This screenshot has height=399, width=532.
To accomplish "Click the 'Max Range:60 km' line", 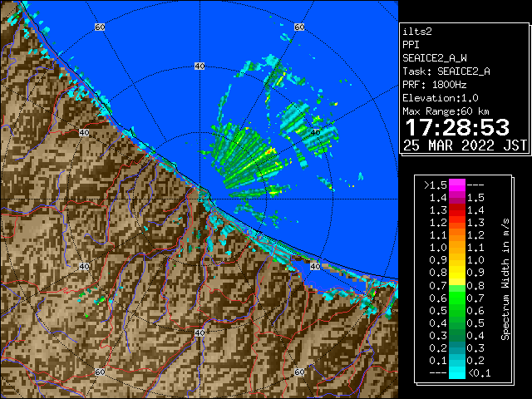I will pos(446,111).
